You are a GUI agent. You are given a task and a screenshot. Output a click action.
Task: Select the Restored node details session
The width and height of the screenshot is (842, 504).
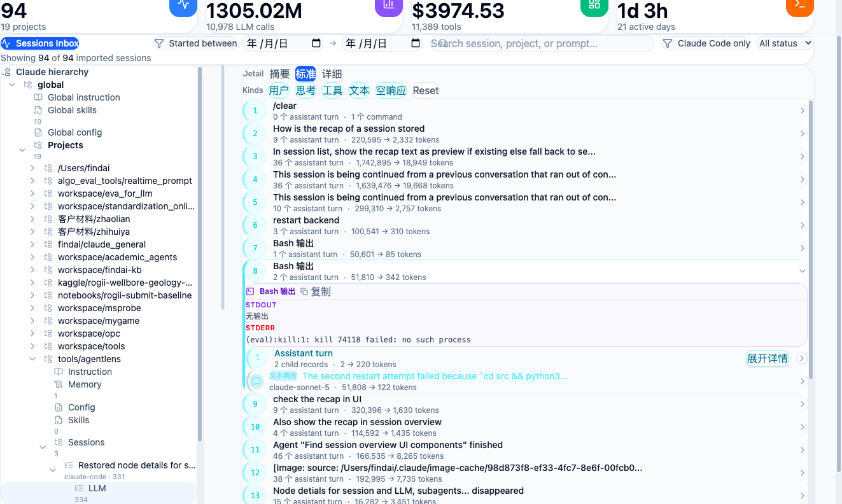coord(137,465)
